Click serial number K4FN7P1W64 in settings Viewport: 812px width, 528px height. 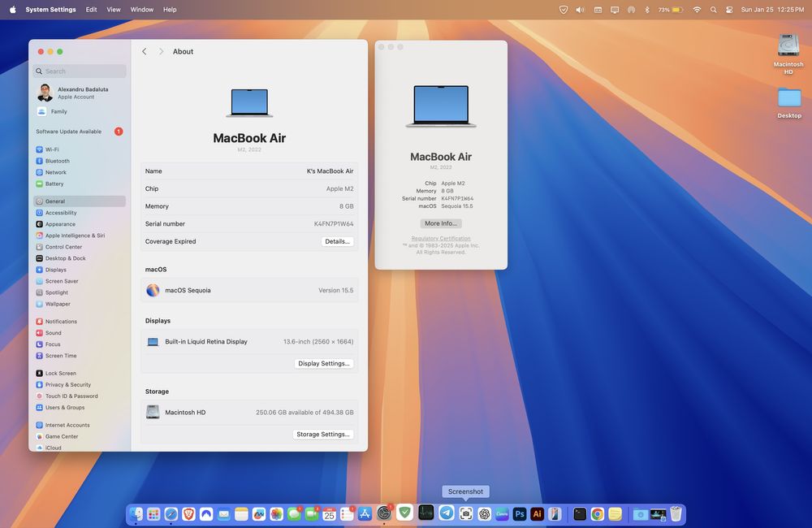(x=334, y=224)
